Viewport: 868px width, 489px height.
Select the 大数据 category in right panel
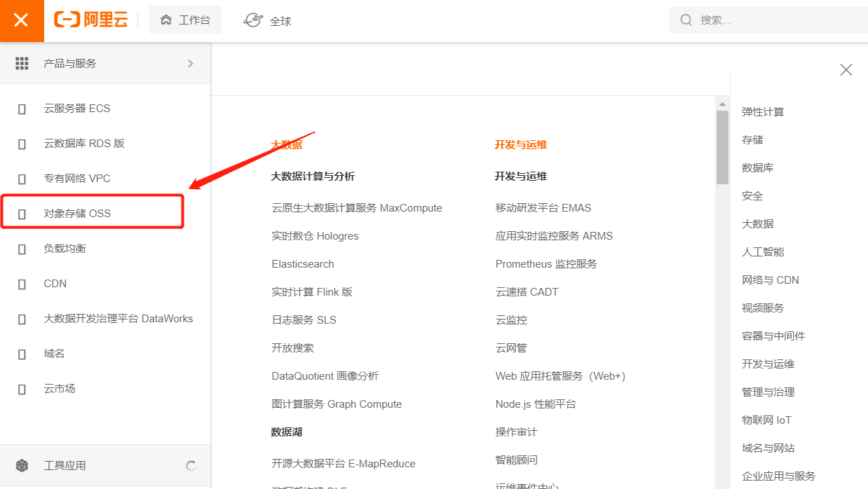click(752, 223)
